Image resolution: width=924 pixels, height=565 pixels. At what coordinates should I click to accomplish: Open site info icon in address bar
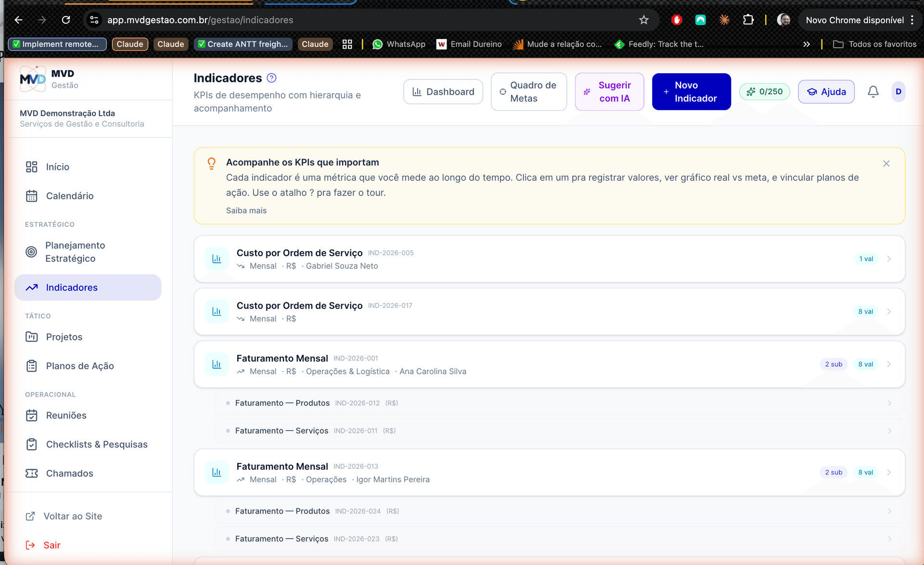tap(94, 20)
